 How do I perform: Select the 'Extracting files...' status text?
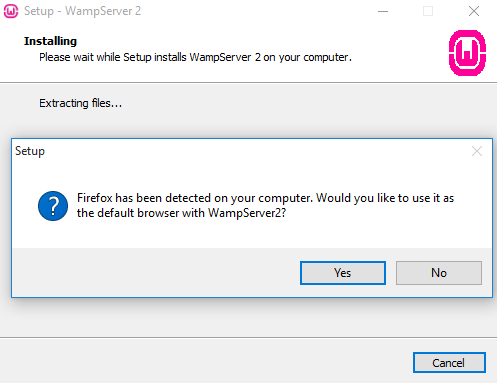[x=81, y=103]
